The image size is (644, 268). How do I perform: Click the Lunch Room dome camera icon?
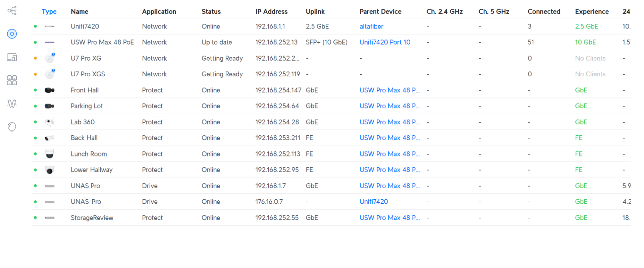(x=50, y=154)
